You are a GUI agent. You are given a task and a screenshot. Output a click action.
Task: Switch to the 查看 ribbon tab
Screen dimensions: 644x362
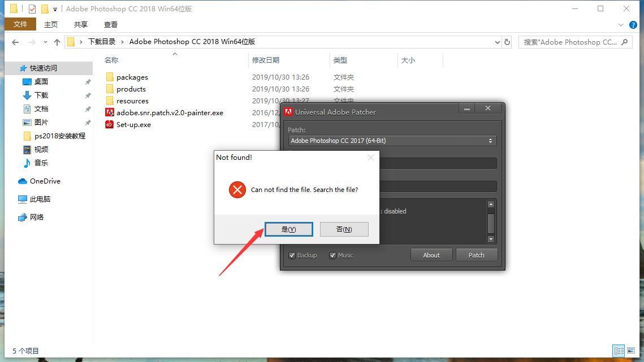coord(110,24)
